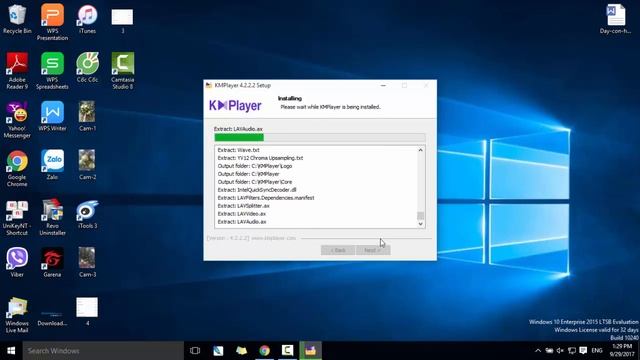Screen dimensions: 640x360
Task: Open File Explorer from the taskbar
Action: (241, 351)
